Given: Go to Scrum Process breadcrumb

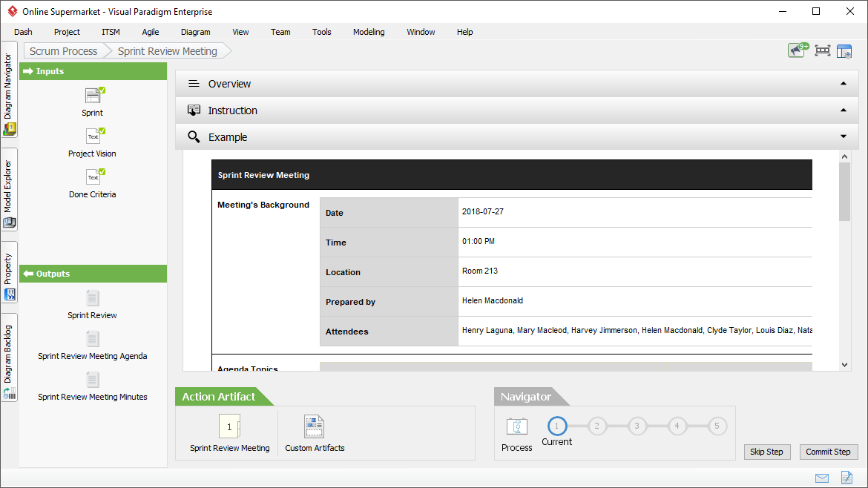Looking at the screenshot, I should [63, 51].
